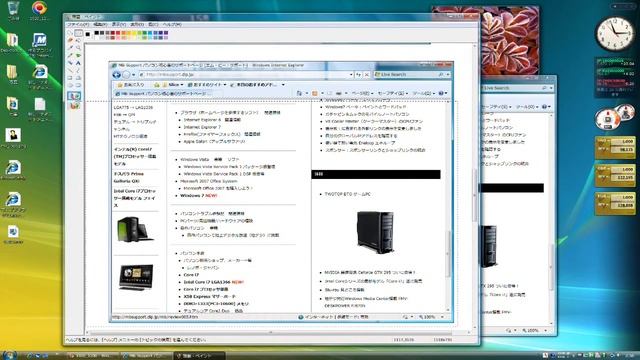Viewport: 640px width, 360px height.
Task: Choose the Eraser tool in Paint
Action: click(71, 40)
